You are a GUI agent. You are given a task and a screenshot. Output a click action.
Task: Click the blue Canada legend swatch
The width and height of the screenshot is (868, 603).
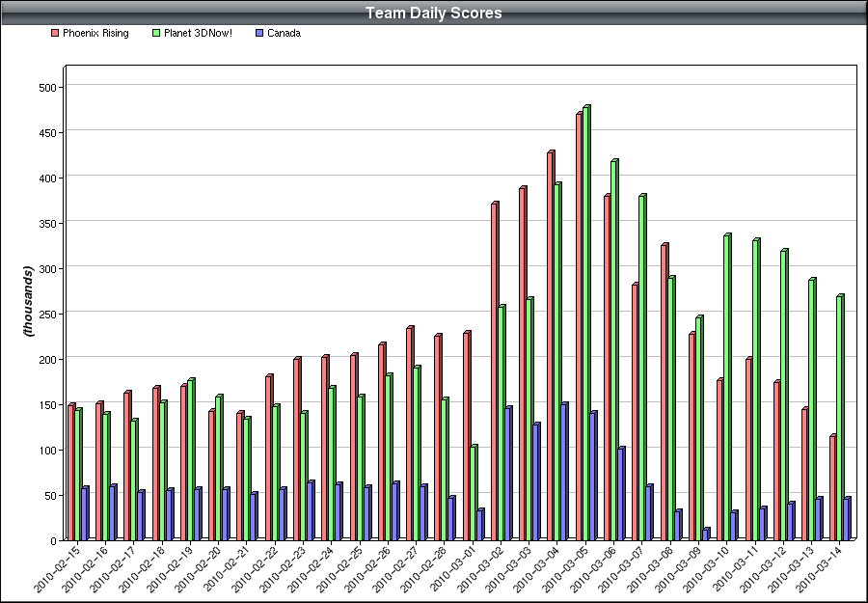pos(259,33)
